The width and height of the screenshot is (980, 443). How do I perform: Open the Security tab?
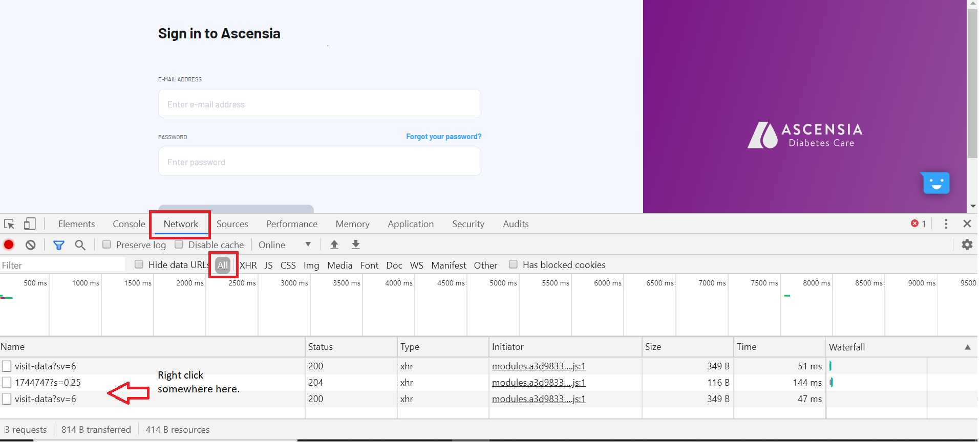(x=468, y=224)
